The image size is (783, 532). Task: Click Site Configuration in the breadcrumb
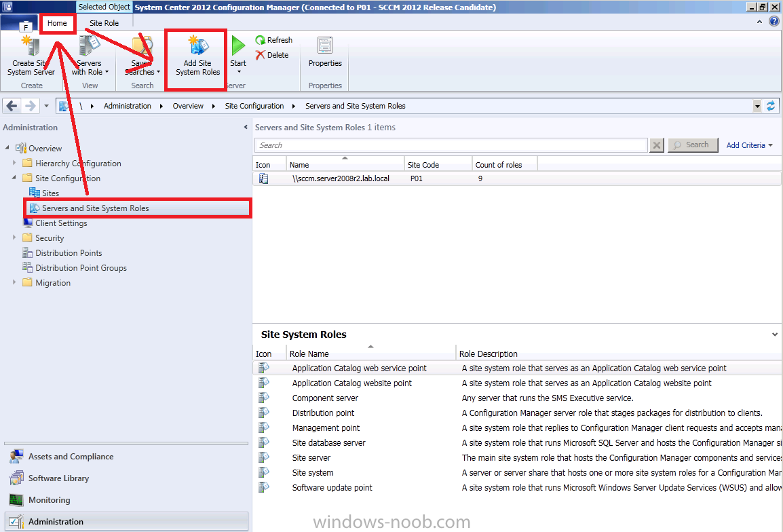254,106
